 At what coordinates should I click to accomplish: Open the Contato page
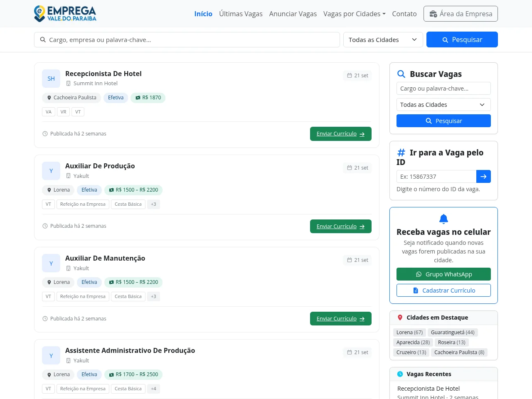[404, 14]
